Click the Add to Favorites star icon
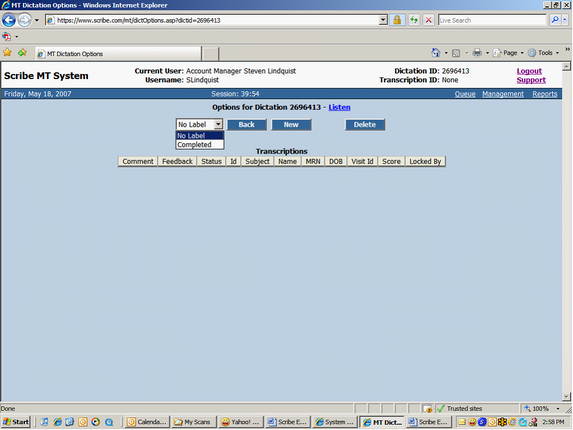Image resolution: width=573 pixels, height=430 pixels. [22, 53]
